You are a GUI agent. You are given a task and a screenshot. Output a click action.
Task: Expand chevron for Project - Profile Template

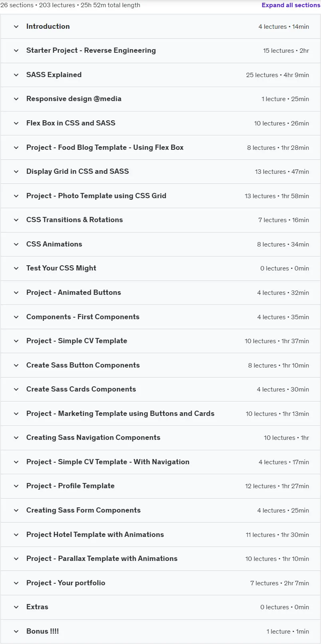click(x=16, y=486)
